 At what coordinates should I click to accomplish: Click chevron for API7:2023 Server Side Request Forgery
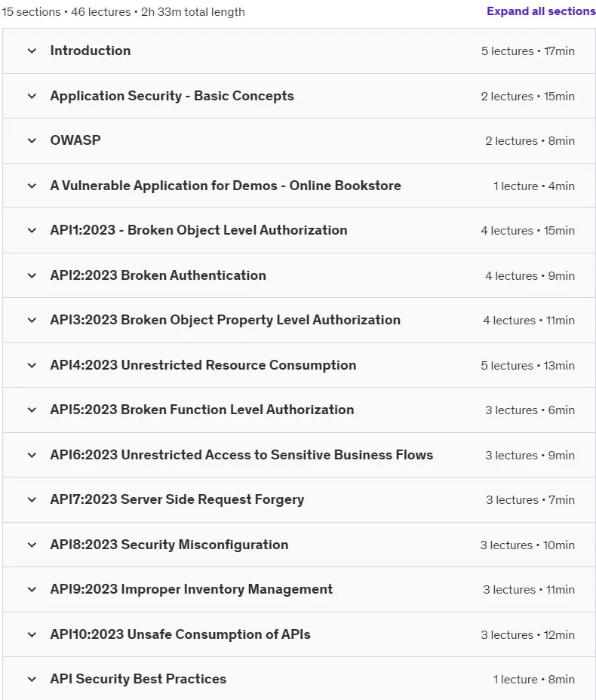pyautogui.click(x=32, y=499)
